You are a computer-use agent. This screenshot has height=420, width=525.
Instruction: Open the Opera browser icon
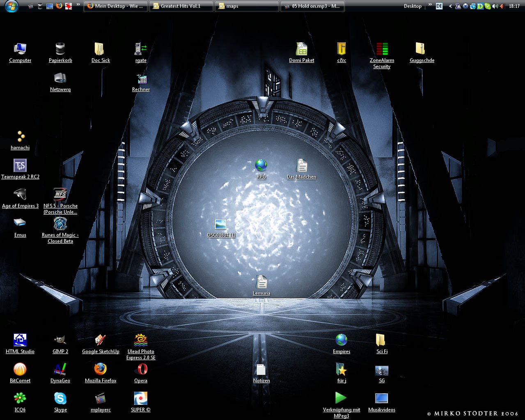point(141,370)
